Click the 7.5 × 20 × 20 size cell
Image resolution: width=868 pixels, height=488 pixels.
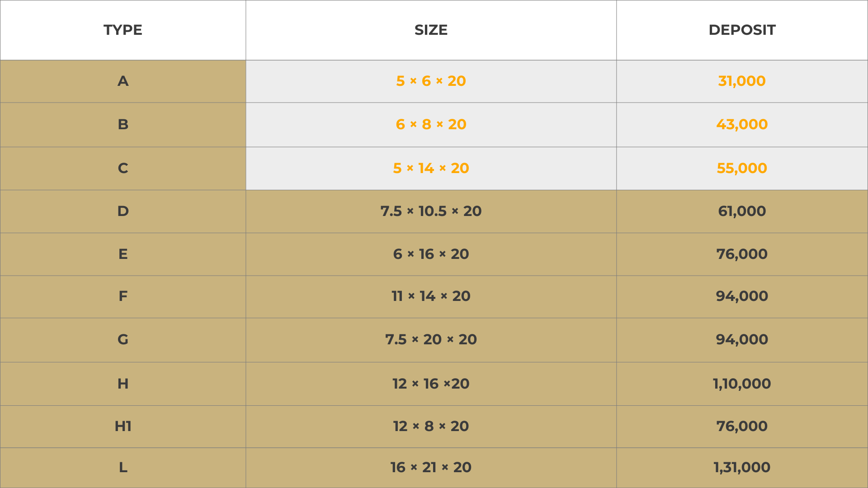(x=431, y=339)
